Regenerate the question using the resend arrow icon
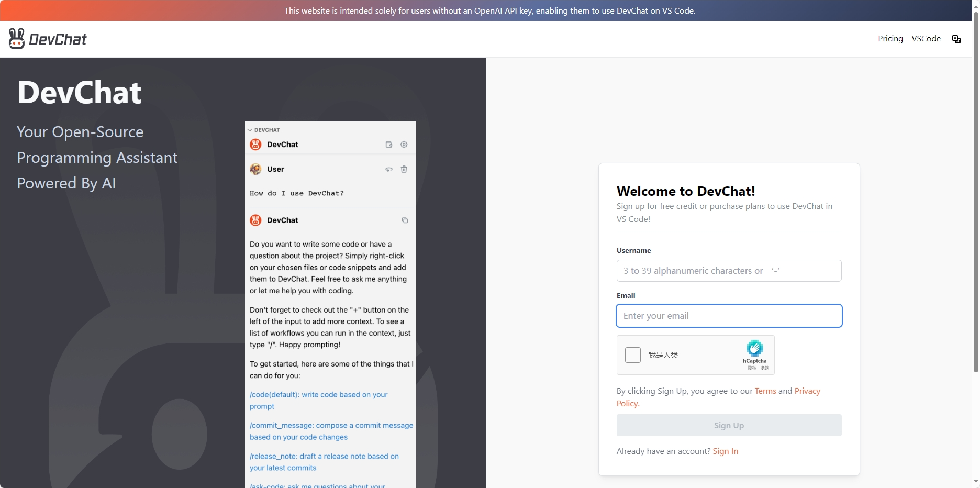The height and width of the screenshot is (488, 980). click(388, 169)
